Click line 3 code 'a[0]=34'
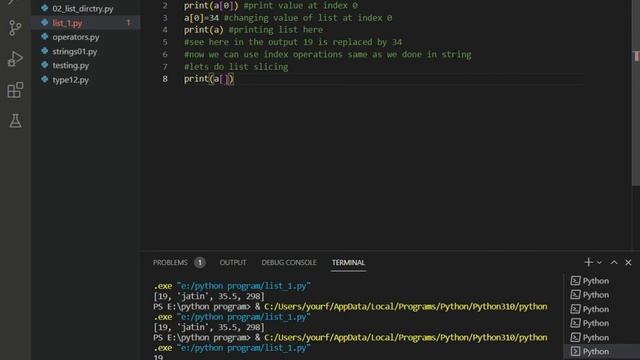 click(201, 18)
